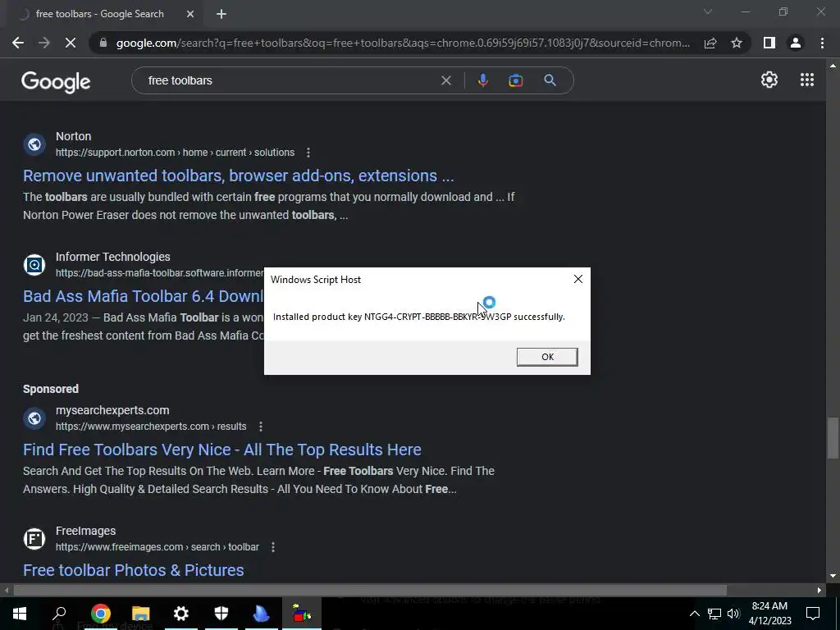Click the scroll up arrow
The height and width of the screenshot is (630, 840).
[833, 66]
